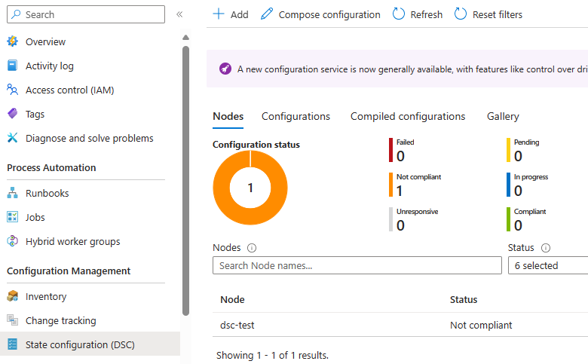Switch to the Configurations tab

tap(296, 116)
